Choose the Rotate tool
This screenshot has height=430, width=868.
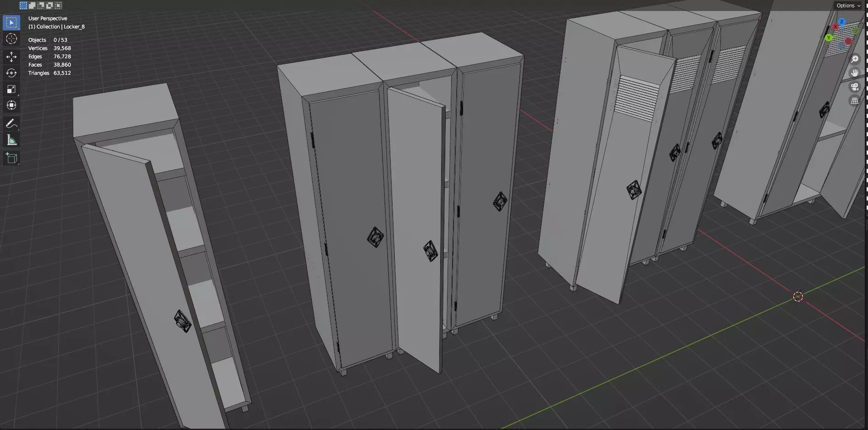tap(11, 73)
